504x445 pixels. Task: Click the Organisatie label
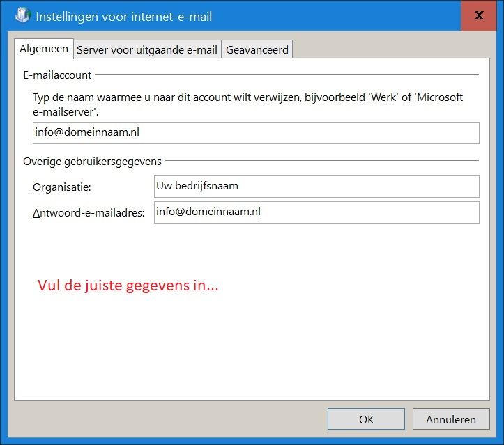tap(62, 187)
